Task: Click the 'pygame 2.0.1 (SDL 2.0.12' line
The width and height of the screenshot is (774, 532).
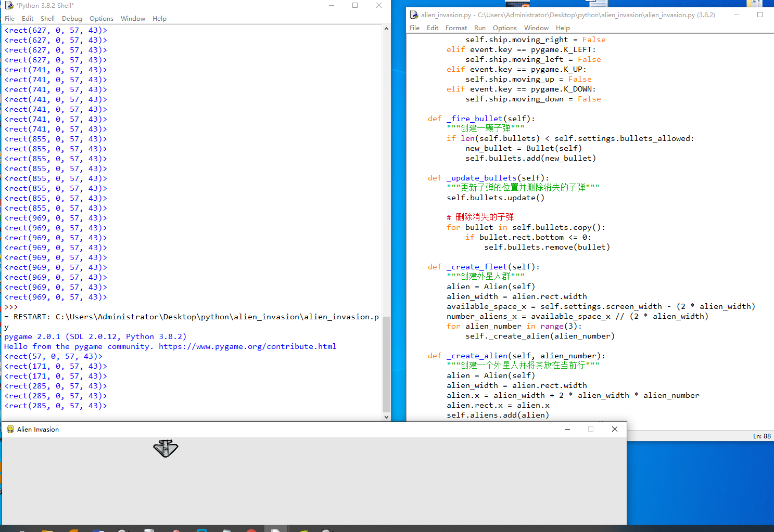Action: click(95, 336)
